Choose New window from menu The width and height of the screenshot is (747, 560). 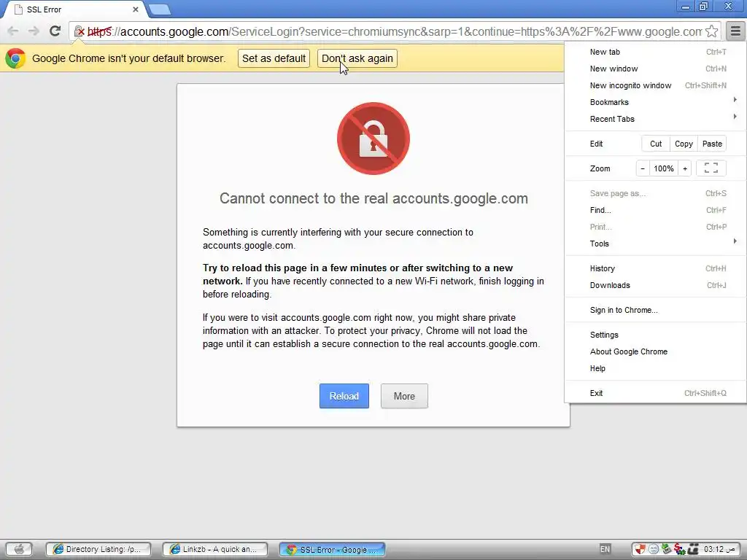(656, 69)
